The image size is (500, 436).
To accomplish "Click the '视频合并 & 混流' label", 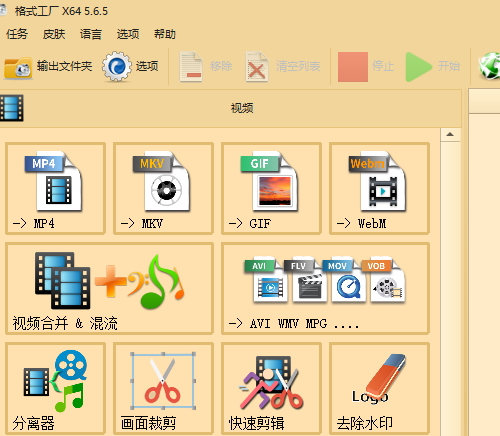I will click(x=65, y=323).
